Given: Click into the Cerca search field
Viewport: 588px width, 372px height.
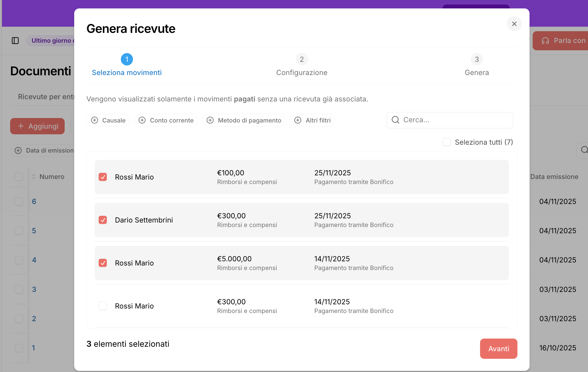Looking at the screenshot, I should 455,120.
